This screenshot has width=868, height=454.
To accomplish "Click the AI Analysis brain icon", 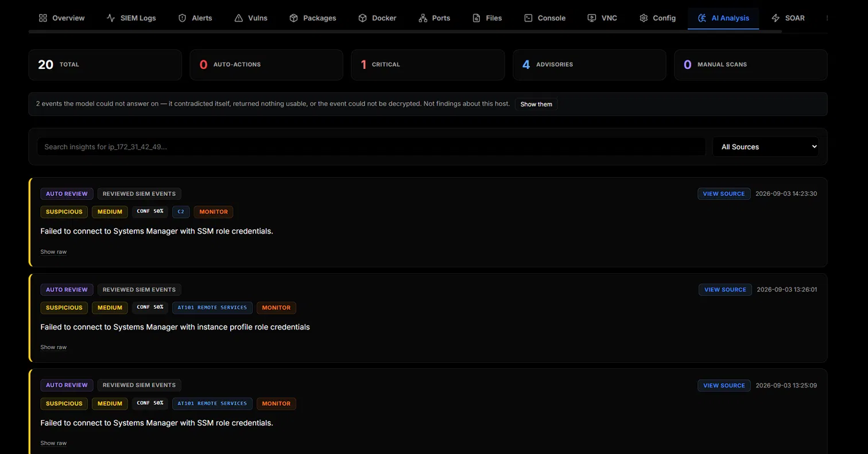I will (x=702, y=18).
